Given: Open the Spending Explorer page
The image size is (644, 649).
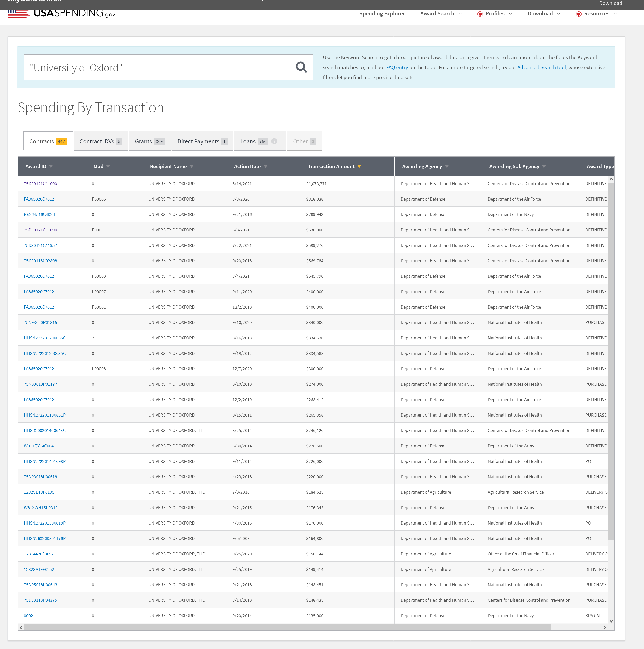Looking at the screenshot, I should click(x=382, y=14).
